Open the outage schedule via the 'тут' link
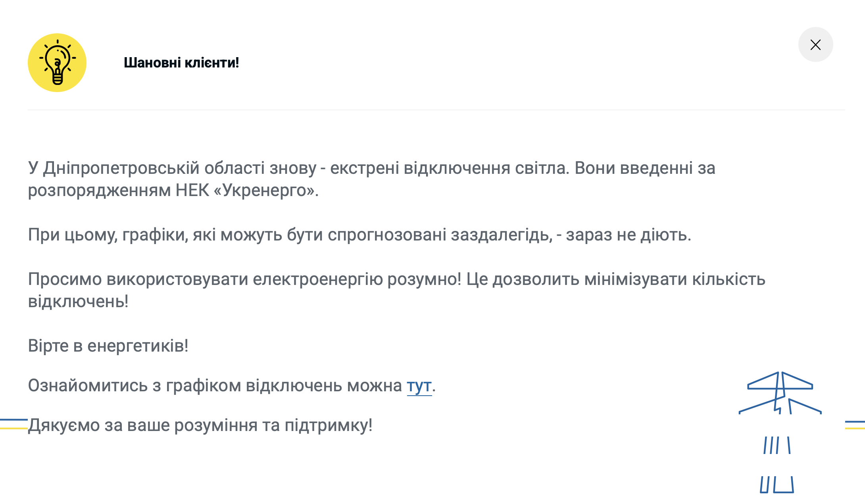The height and width of the screenshot is (504, 865). tap(419, 386)
